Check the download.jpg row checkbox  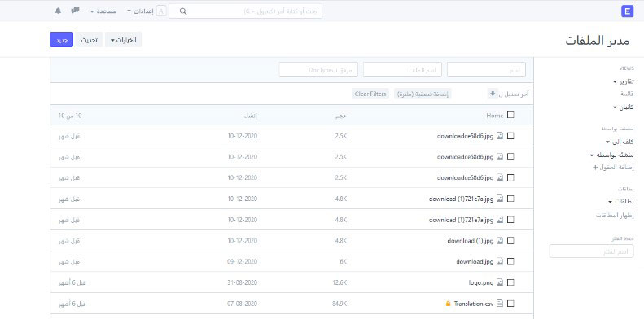coord(510,261)
